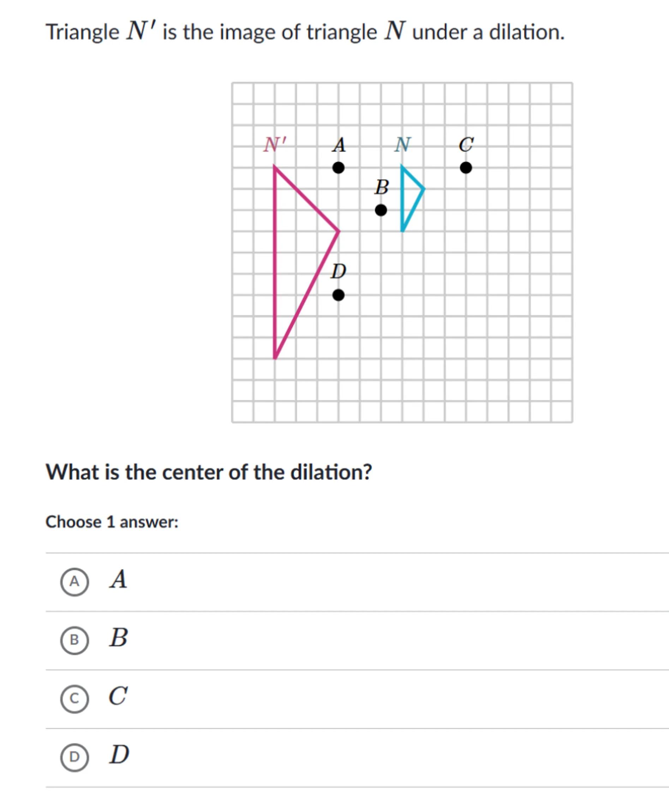Select radio button for answer A
The image size is (669, 812).
point(74,582)
